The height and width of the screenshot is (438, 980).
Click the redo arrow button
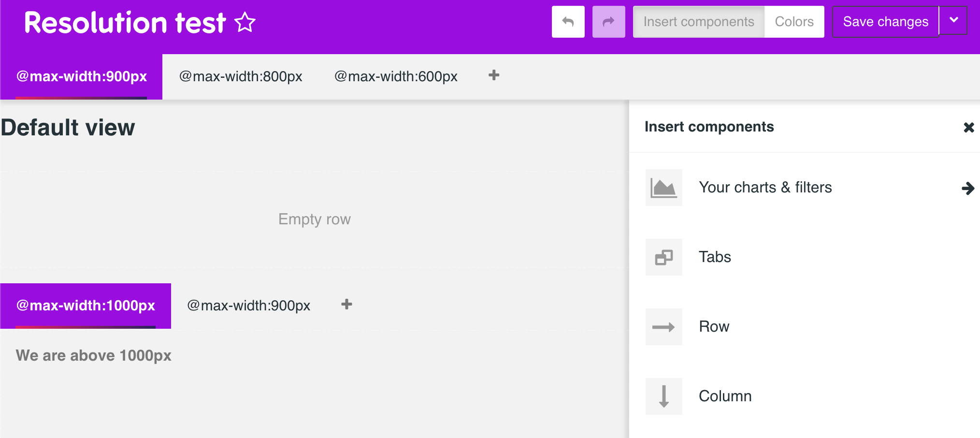(609, 22)
